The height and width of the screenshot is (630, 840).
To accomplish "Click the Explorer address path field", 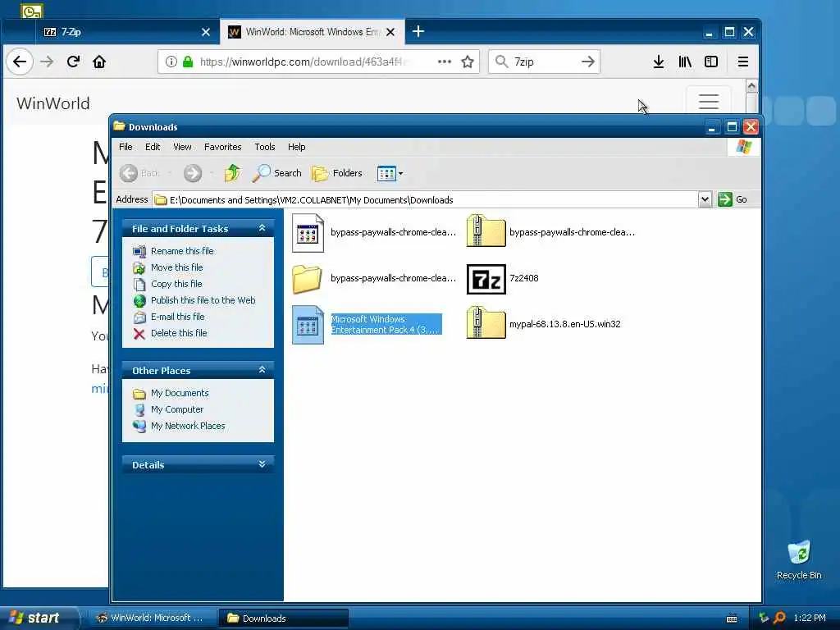I will (x=426, y=200).
